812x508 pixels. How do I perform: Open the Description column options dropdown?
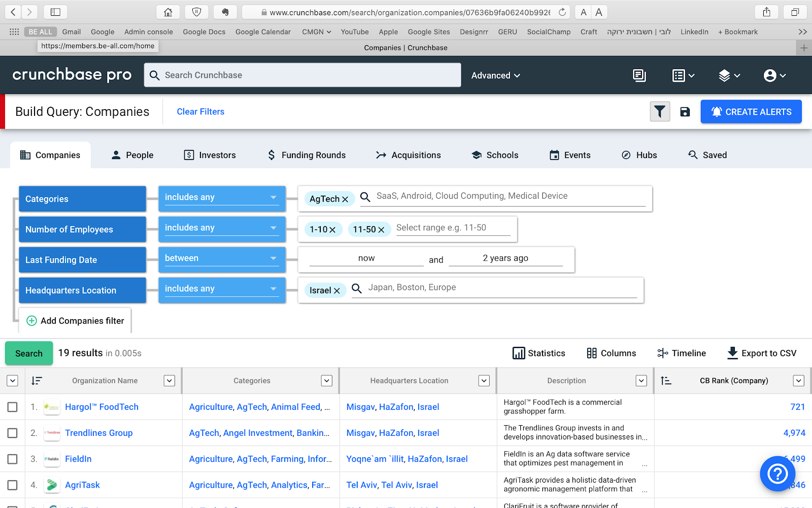[x=641, y=380]
